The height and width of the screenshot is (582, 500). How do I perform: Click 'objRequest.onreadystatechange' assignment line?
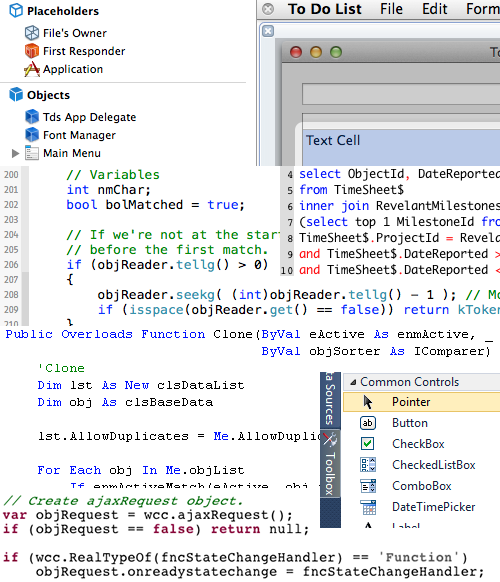tap(260, 572)
